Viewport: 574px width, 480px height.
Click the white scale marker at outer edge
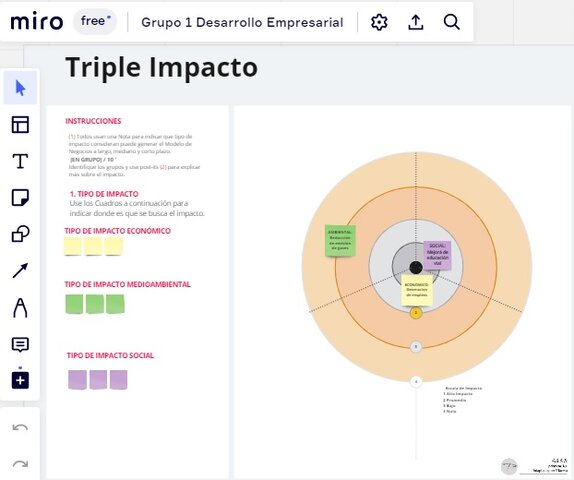point(415,382)
